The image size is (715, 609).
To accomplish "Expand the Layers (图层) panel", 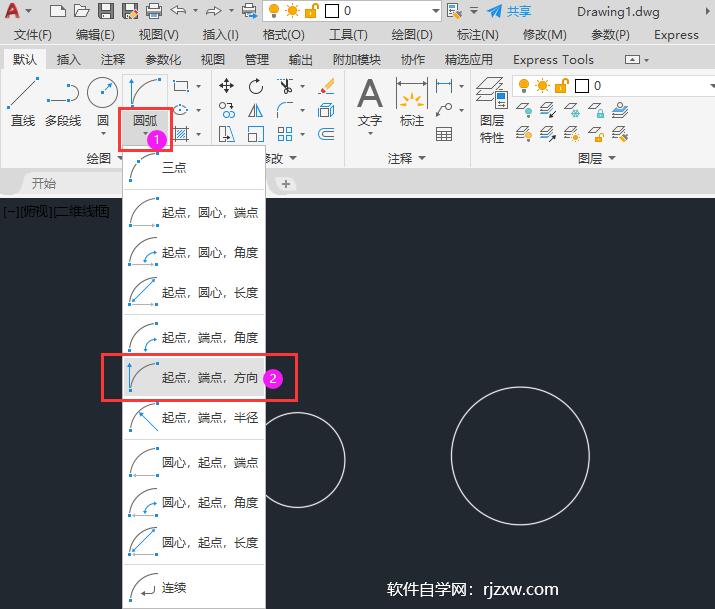I will (x=596, y=158).
